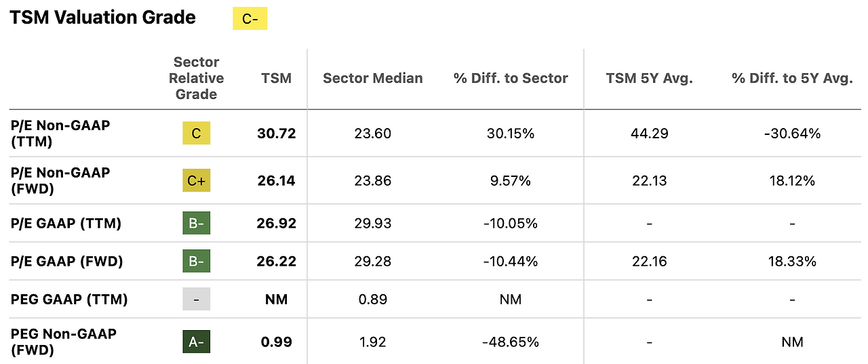Click the gray dash badge for PEG GAAP (TTM)
The image size is (868, 364).
(x=196, y=299)
